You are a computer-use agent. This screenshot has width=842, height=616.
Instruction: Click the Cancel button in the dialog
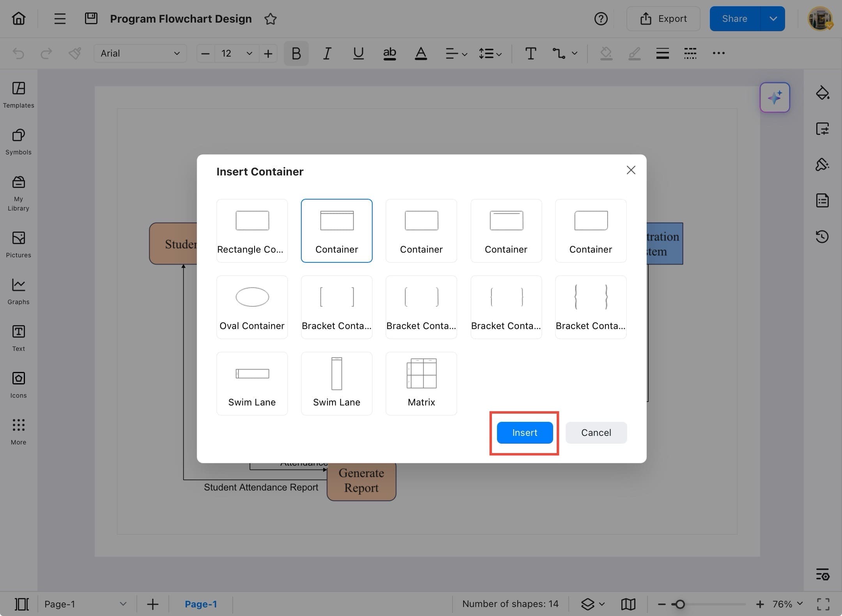[596, 432]
